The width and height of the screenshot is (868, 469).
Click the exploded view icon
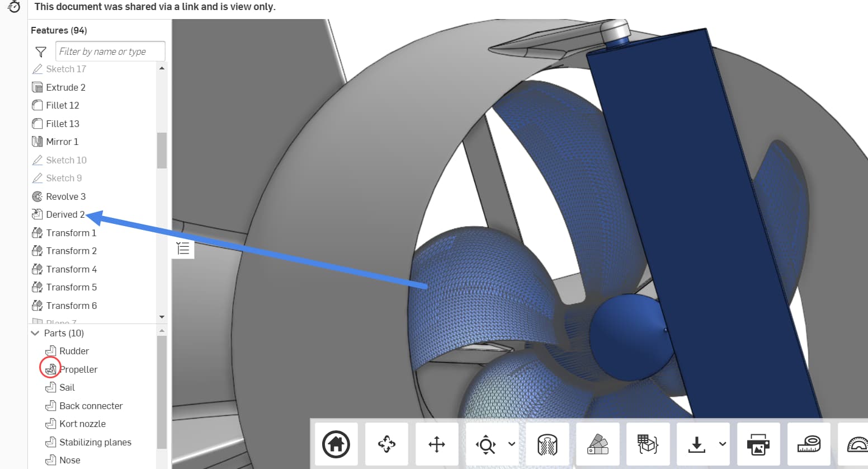coord(647,444)
